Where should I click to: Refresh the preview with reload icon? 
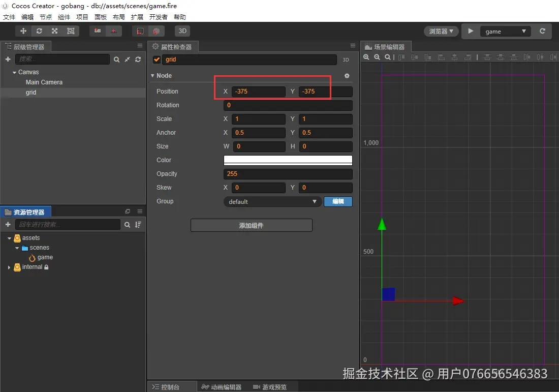tap(542, 31)
